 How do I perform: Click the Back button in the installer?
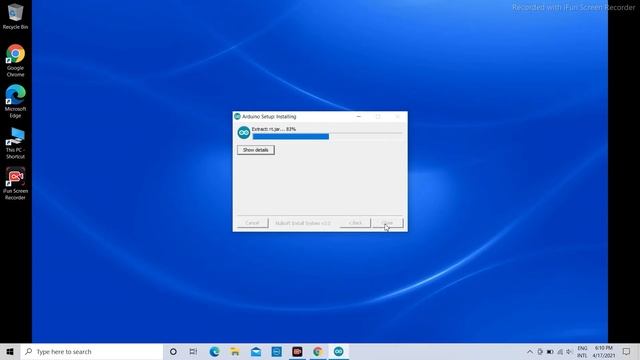[355, 223]
